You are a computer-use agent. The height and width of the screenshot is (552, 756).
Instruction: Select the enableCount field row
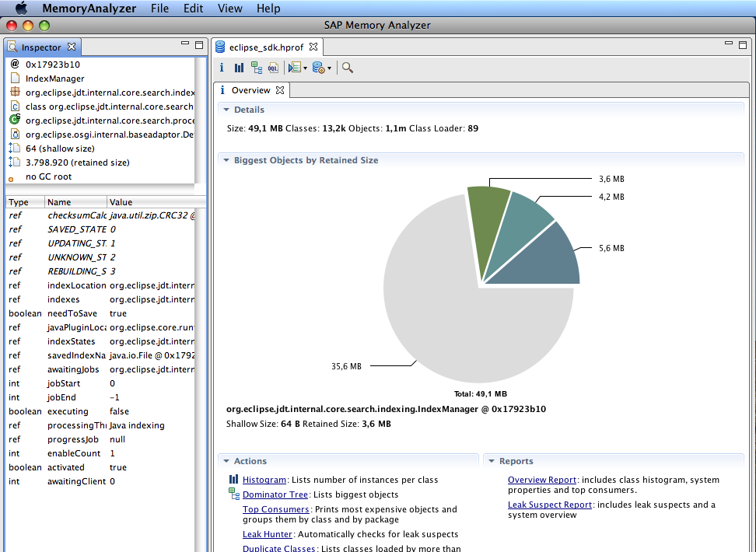pos(100,453)
